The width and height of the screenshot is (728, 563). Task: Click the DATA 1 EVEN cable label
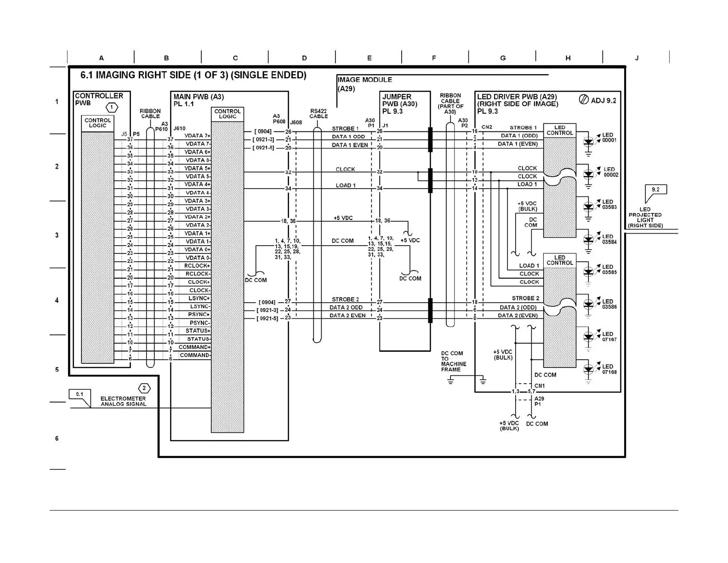pos(350,145)
